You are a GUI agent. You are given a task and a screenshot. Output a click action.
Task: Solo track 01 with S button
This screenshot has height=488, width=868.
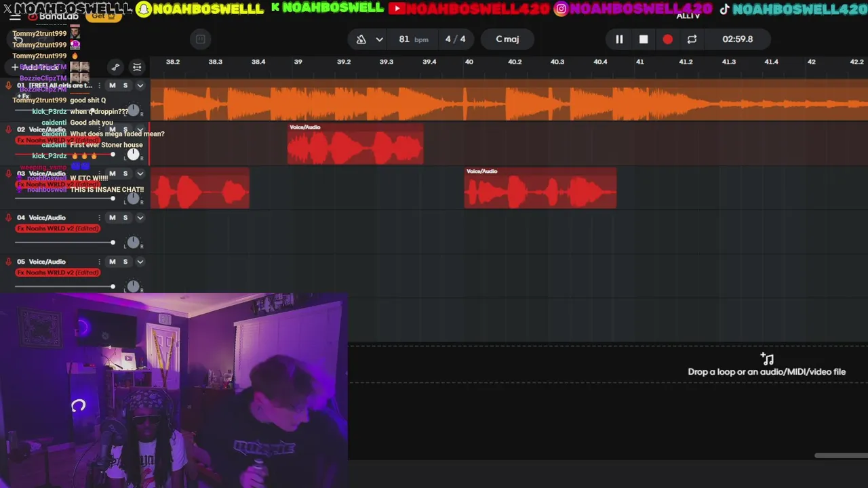[x=125, y=85]
